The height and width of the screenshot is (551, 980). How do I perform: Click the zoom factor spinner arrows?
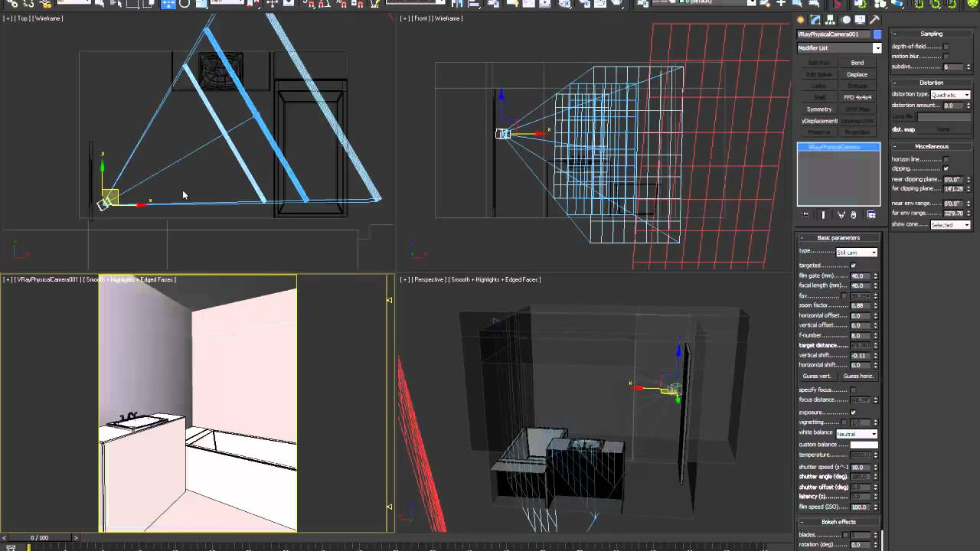pyautogui.click(x=875, y=305)
